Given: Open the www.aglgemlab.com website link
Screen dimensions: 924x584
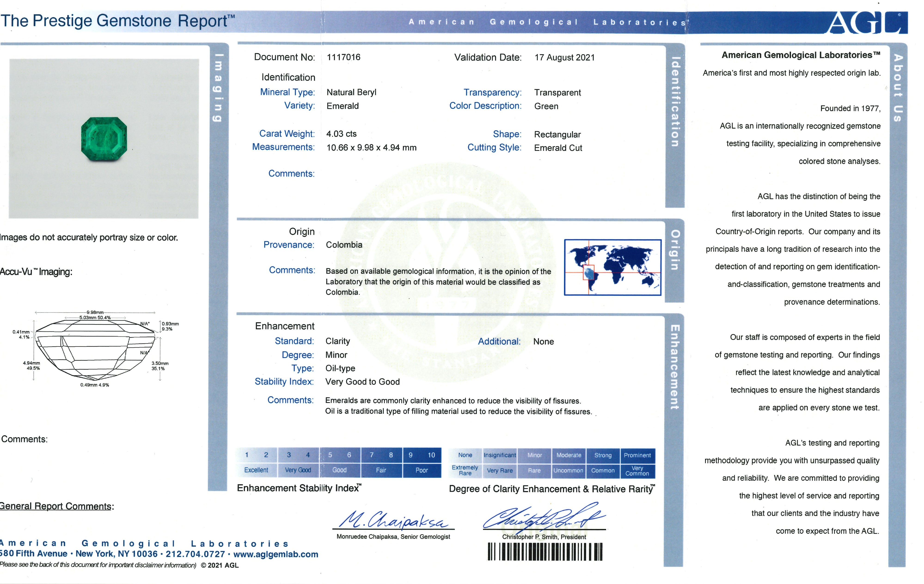Looking at the screenshot, I should click(x=275, y=554).
